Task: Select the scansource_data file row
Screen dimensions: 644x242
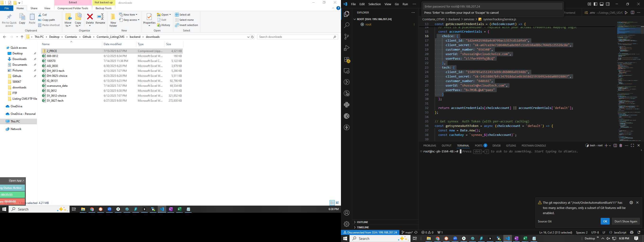Action: point(112,86)
